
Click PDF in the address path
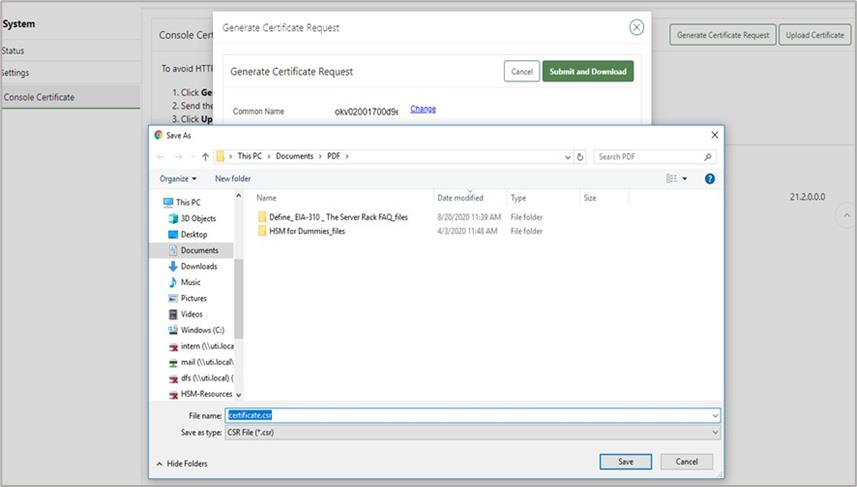333,156
